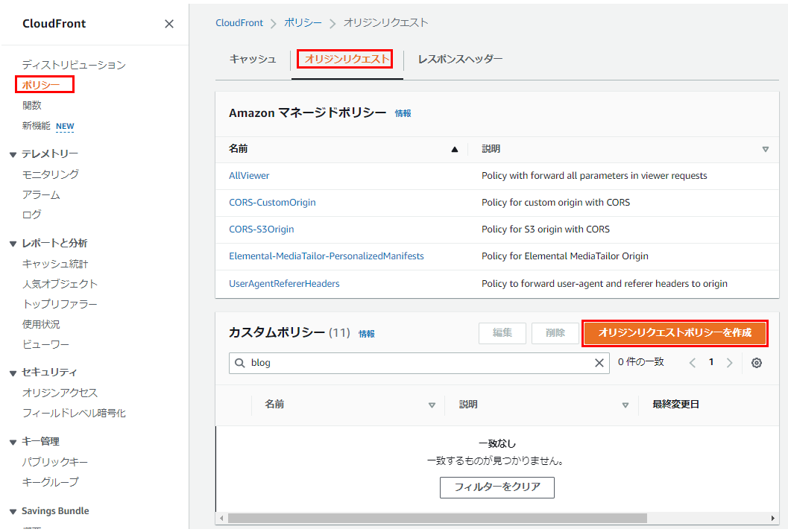788x532 pixels.
Task: Open the CORS-S3Origin managed policy
Action: [x=262, y=229]
